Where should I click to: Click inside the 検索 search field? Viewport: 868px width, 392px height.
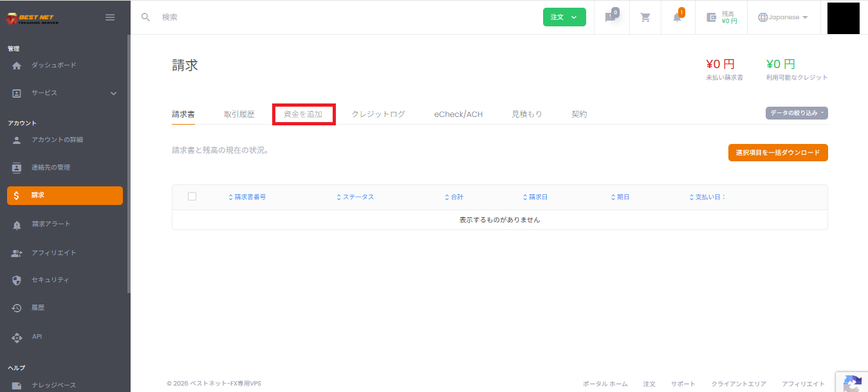click(193, 17)
